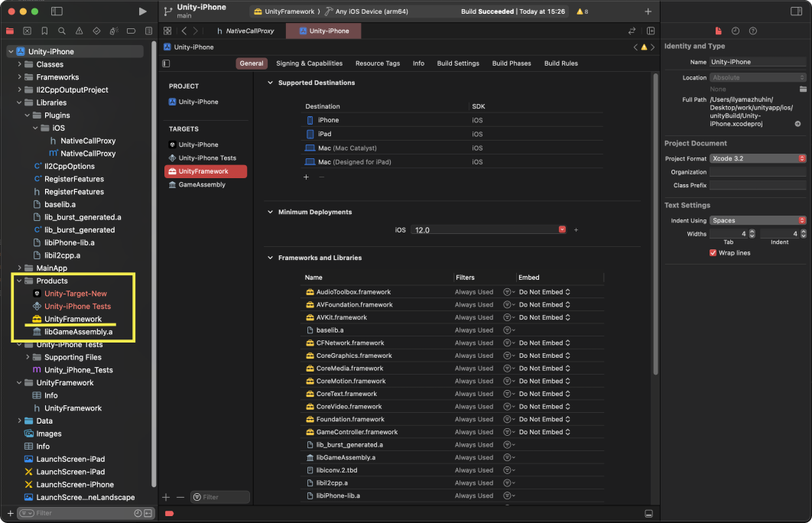The width and height of the screenshot is (812, 523).
Task: Toggle the project/targets list sidebar icon
Action: [x=167, y=63]
